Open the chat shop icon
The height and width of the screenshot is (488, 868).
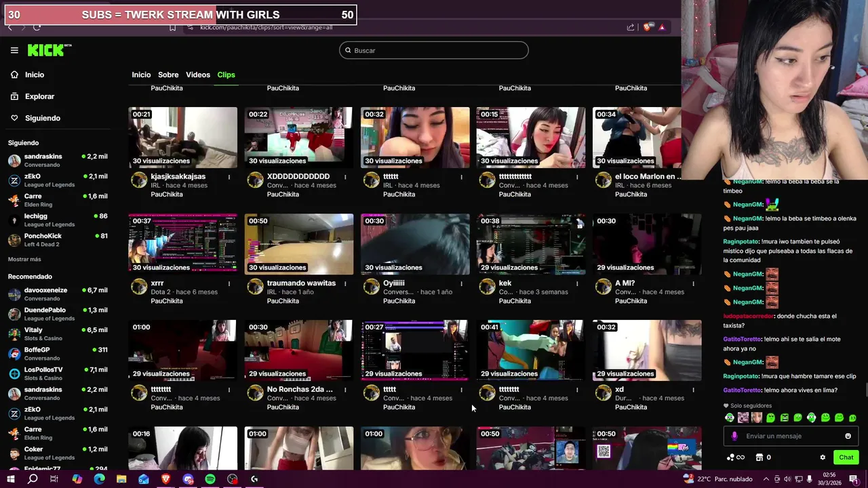pos(759,457)
